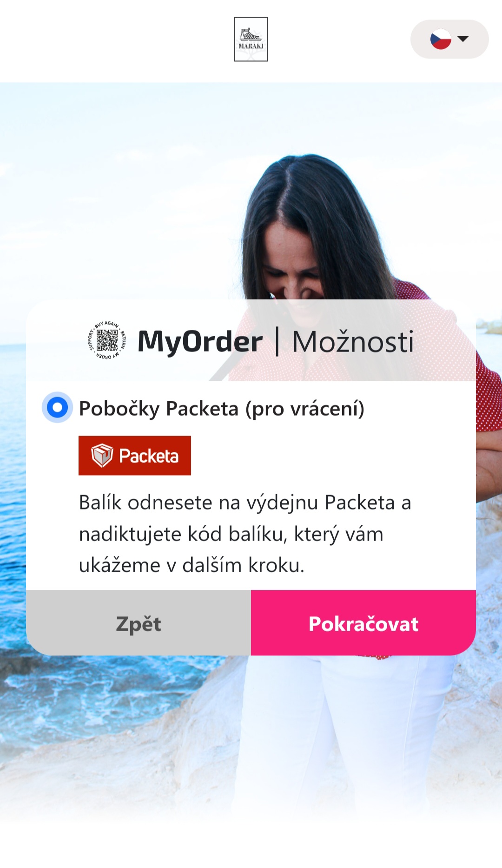Choose option label Pobočky Packeta (pro vrácení)

(222, 409)
